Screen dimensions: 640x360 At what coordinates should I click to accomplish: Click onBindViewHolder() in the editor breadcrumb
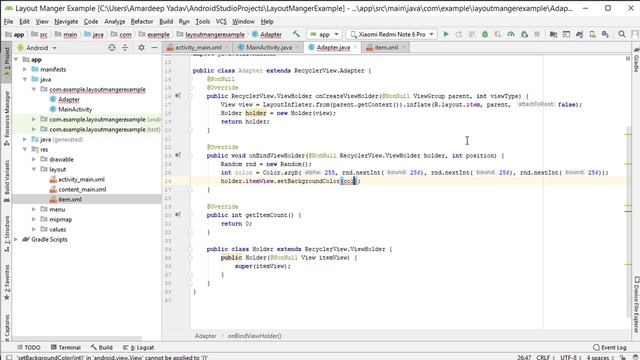(x=255, y=336)
